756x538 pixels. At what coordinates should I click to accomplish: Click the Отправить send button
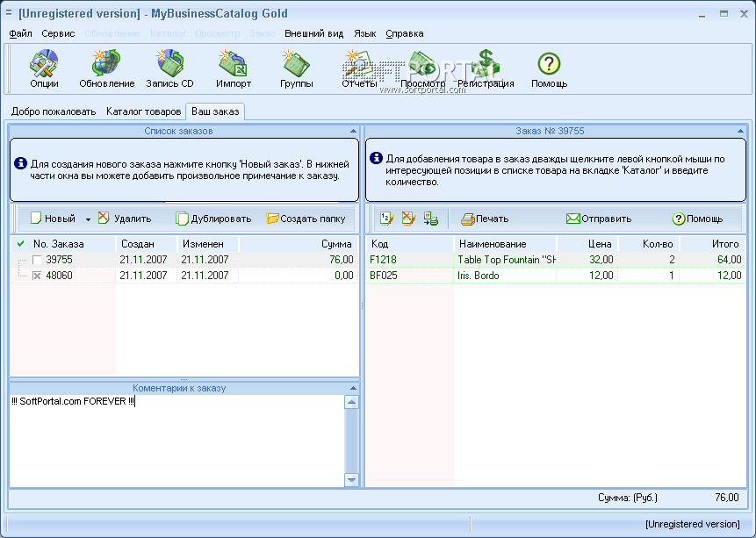click(x=598, y=219)
